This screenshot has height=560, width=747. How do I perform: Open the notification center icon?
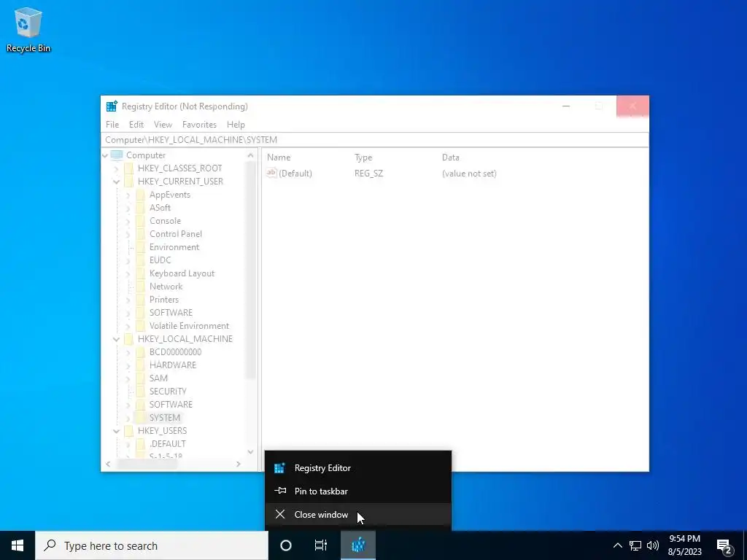(x=724, y=546)
